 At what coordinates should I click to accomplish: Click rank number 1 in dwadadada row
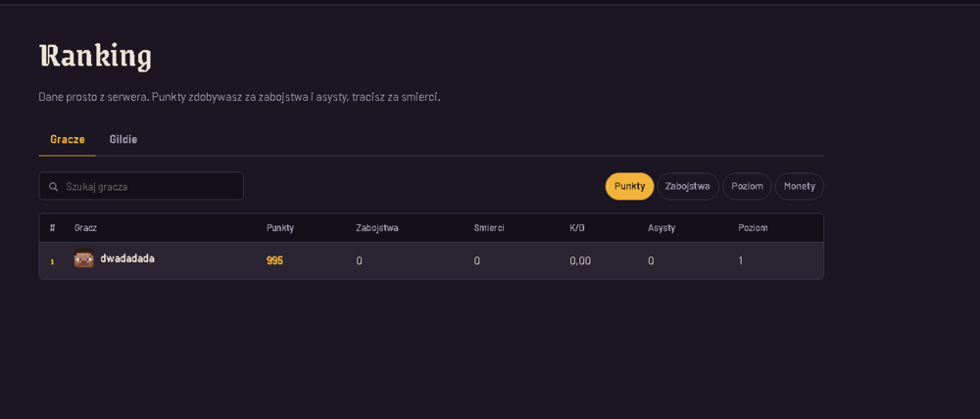[53, 261]
